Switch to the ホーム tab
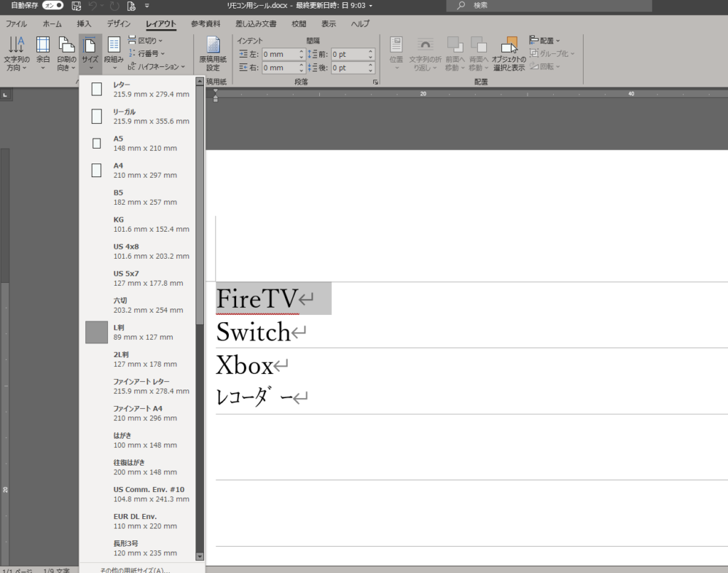This screenshot has width=728, height=573. coord(52,23)
